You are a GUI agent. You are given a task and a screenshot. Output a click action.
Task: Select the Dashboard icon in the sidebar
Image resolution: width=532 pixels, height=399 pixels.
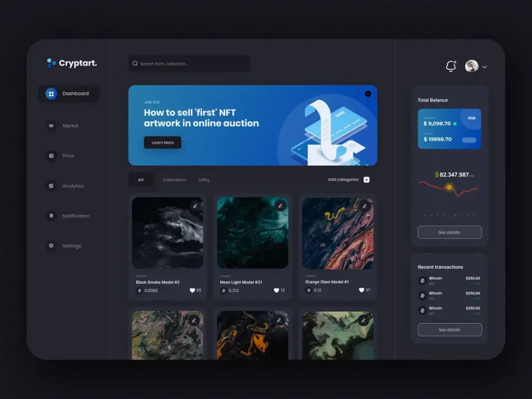pos(51,94)
